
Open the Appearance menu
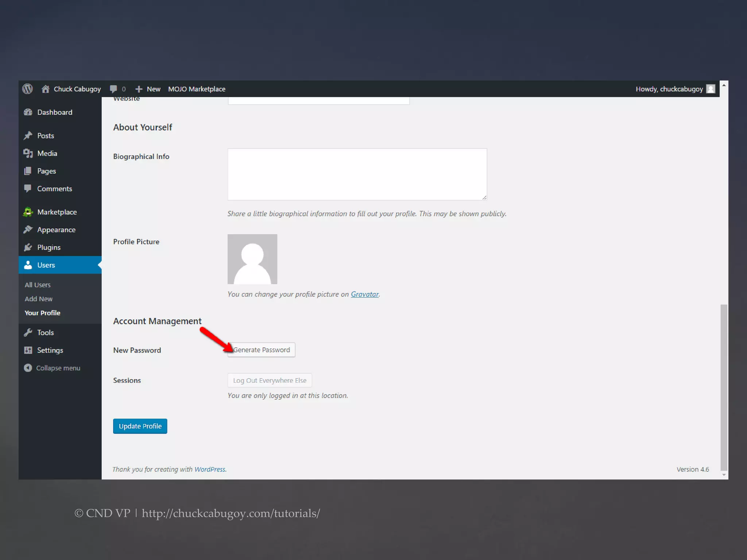[x=60, y=230]
